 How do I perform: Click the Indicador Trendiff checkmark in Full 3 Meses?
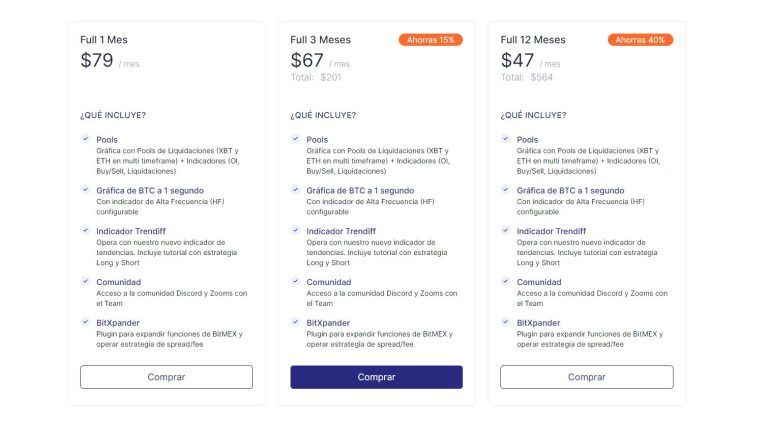[x=295, y=231]
